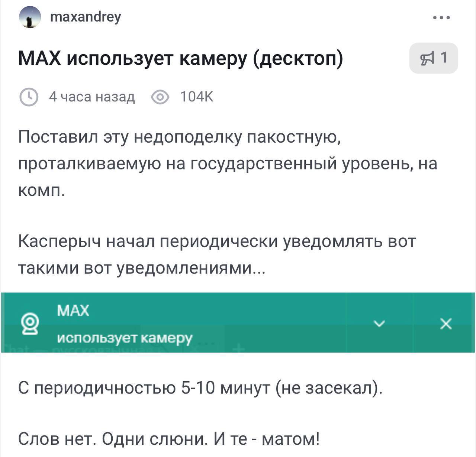Click the 104K views count
The width and height of the screenshot is (476, 457).
(197, 97)
